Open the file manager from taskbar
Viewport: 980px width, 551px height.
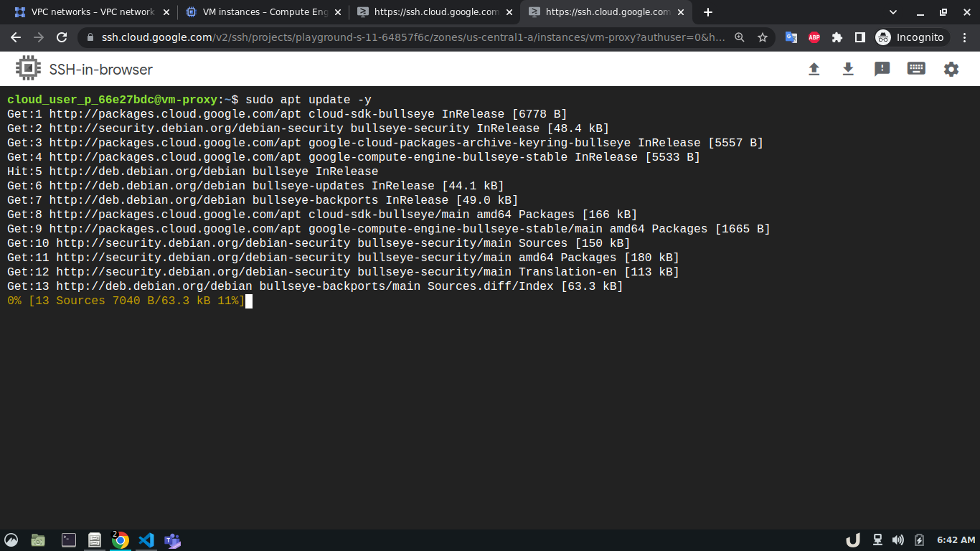point(38,540)
